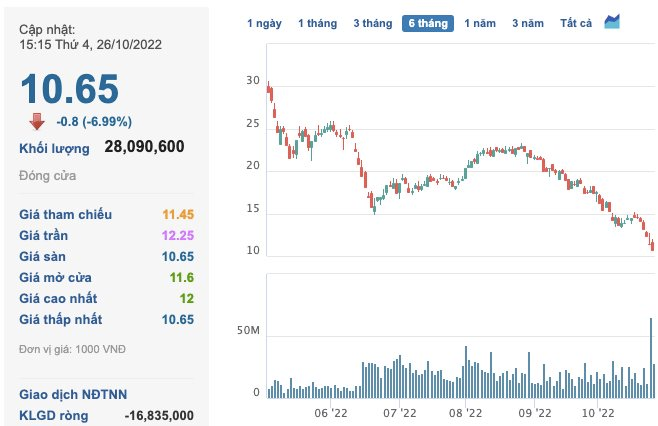Screen dimensions: 658x426
Task: Open the "Giao dịch NĐTNN" section heading
Action: click(x=73, y=394)
